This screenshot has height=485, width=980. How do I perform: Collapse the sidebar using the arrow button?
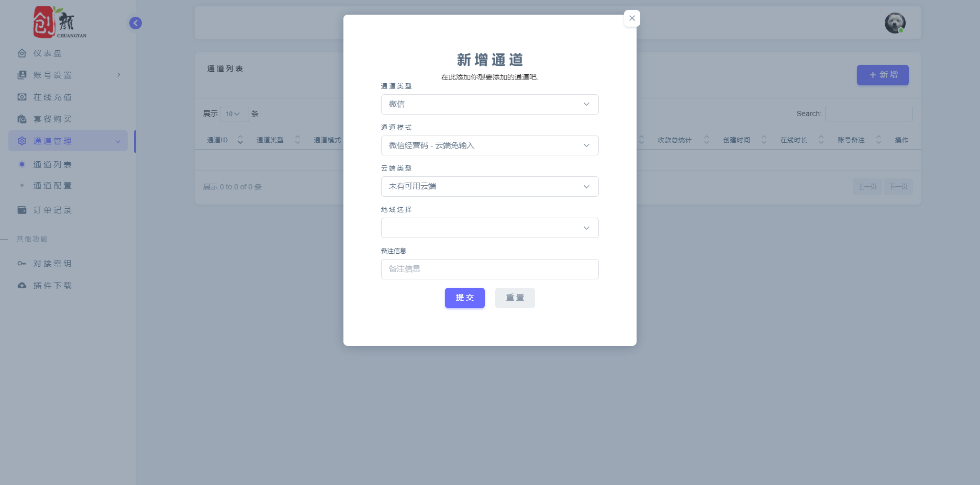(136, 23)
